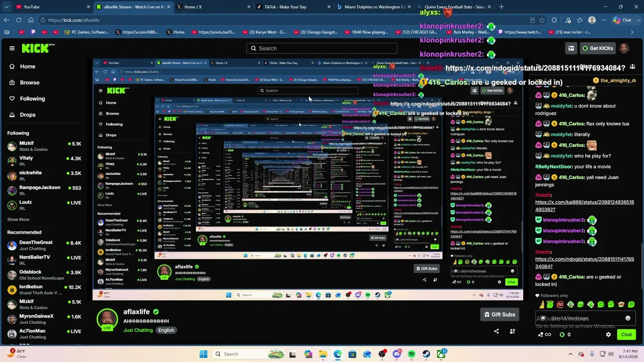Open Steam from the taskbar

pyautogui.click(x=426, y=354)
